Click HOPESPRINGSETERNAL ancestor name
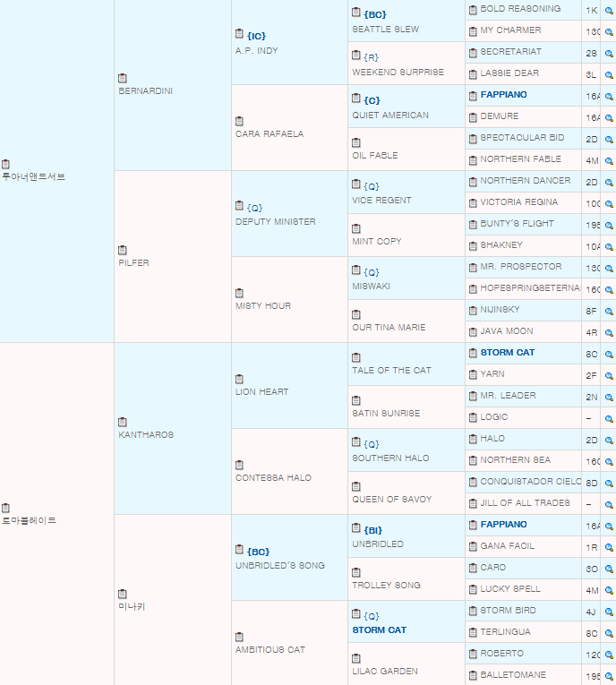Viewport: 616px width, 685px height. tap(530, 288)
